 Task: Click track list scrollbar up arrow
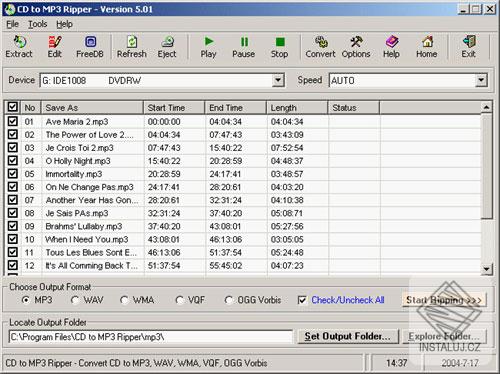[486, 107]
